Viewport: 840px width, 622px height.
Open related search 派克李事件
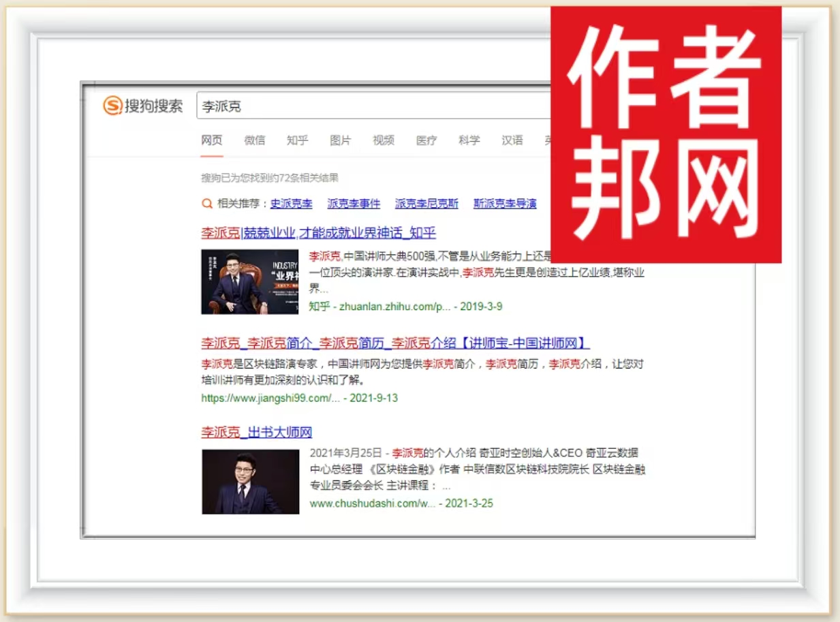354,203
